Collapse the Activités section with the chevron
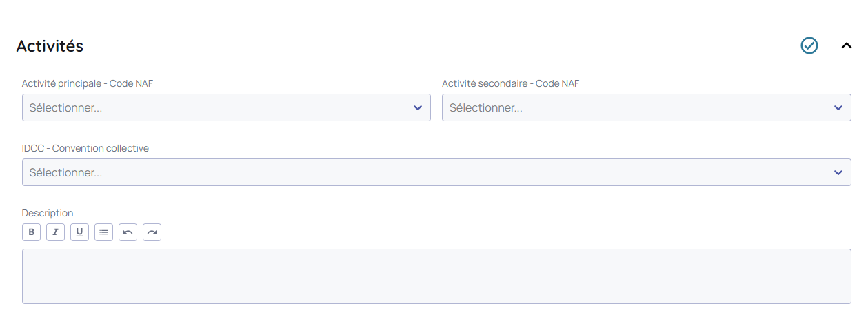This screenshot has width=868, height=328. 847,45
